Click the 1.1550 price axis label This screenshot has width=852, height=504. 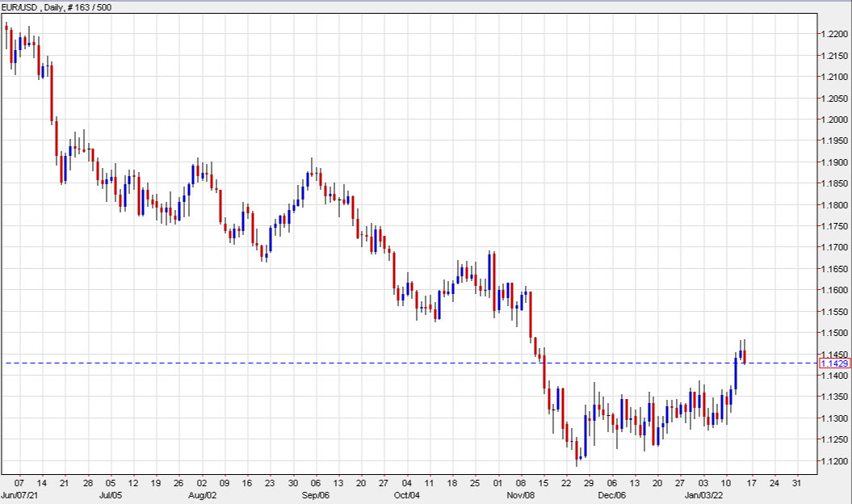(x=834, y=312)
